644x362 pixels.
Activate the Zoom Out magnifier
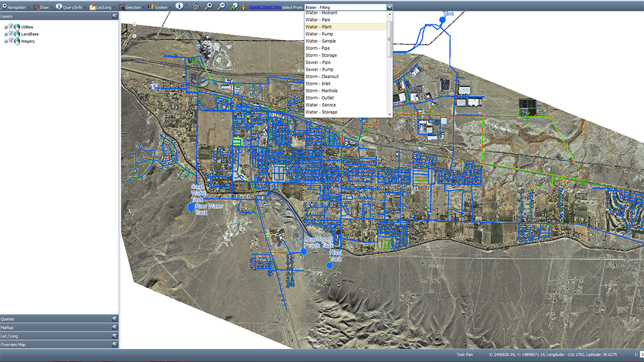pyautogui.click(x=221, y=7)
